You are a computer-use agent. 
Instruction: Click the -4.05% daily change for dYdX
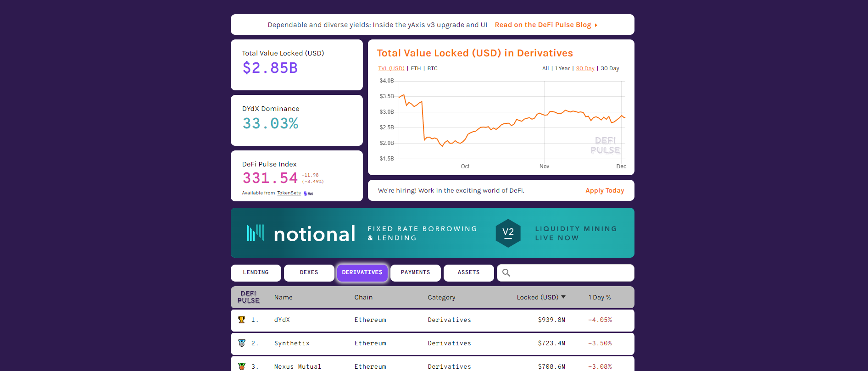click(x=600, y=320)
